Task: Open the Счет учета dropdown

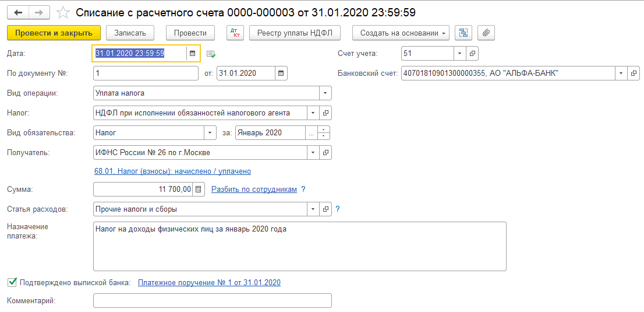Action: (x=459, y=54)
